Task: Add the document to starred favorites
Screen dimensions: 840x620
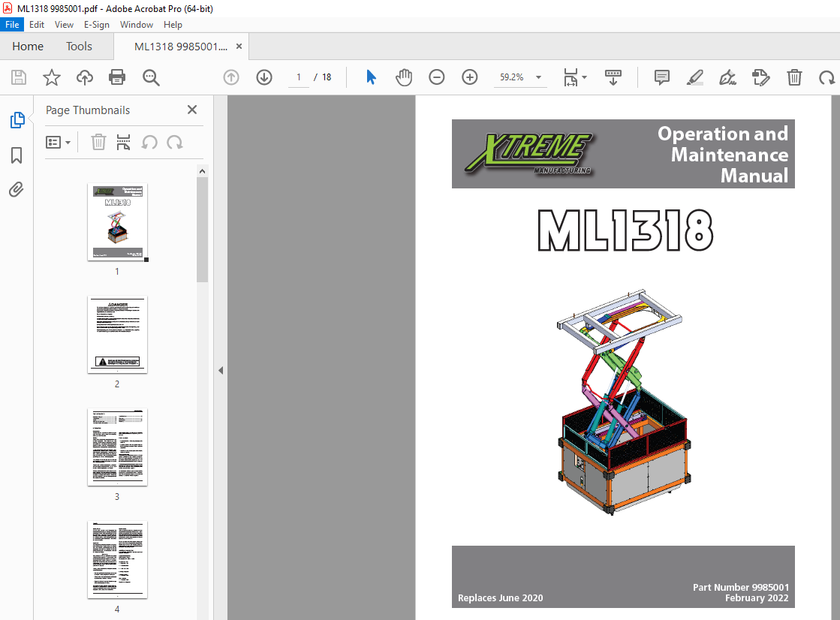Action: [x=52, y=78]
